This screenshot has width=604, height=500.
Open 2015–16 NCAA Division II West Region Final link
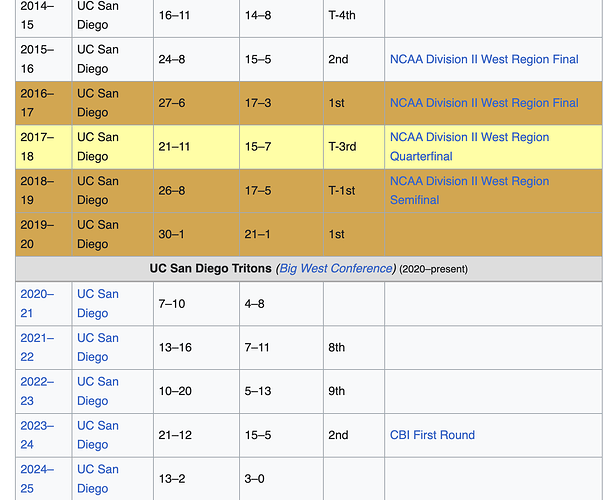click(484, 59)
